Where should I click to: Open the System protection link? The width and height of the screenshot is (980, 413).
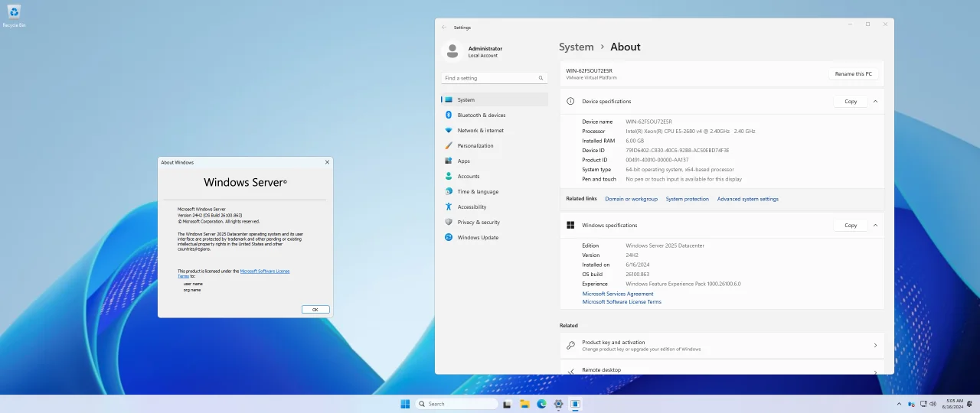688,199
